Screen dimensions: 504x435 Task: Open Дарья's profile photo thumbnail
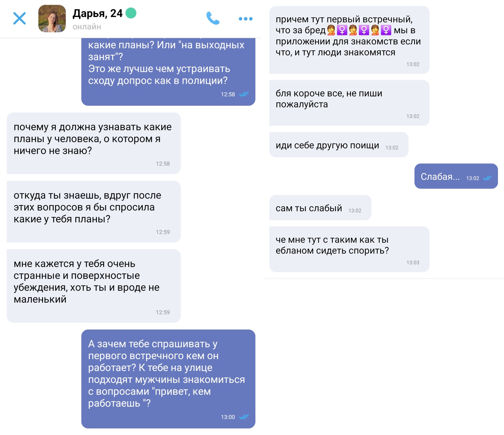52,18
